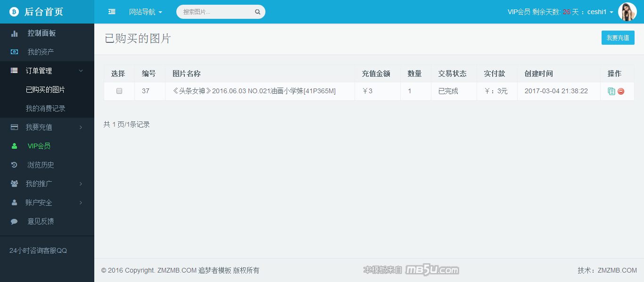Click the green view order details icon

point(611,91)
